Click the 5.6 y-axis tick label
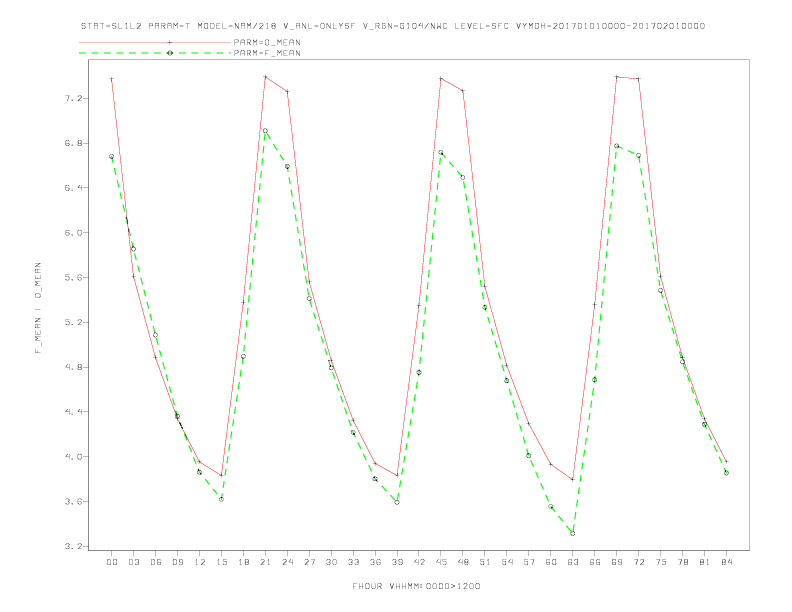792x612 pixels. [x=73, y=278]
